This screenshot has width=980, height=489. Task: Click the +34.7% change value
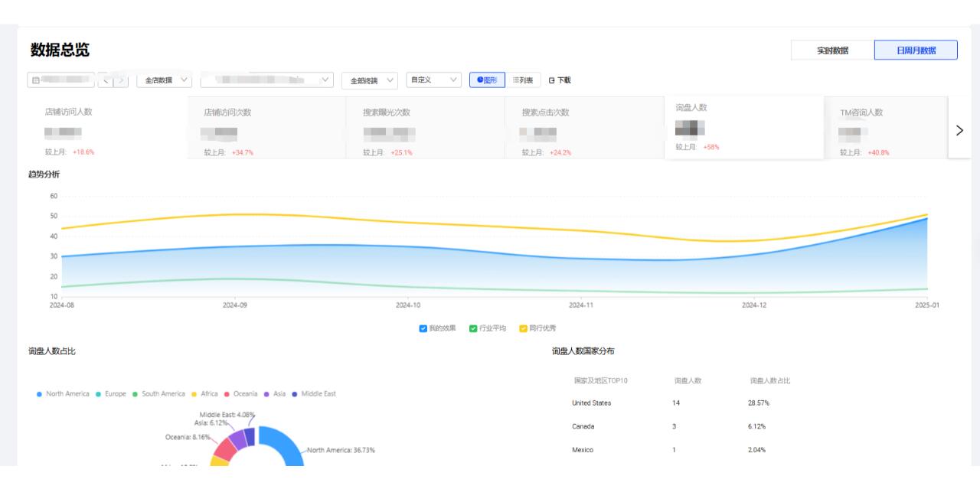[242, 153]
